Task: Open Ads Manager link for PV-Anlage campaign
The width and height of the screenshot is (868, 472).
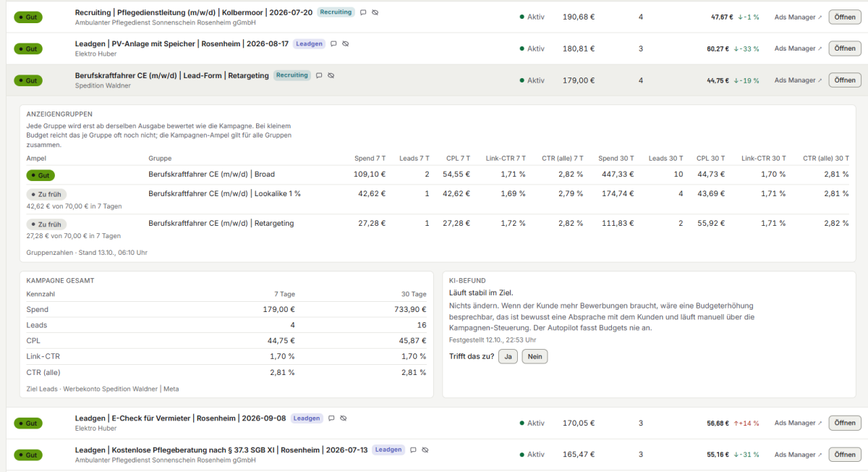Action: coord(798,49)
